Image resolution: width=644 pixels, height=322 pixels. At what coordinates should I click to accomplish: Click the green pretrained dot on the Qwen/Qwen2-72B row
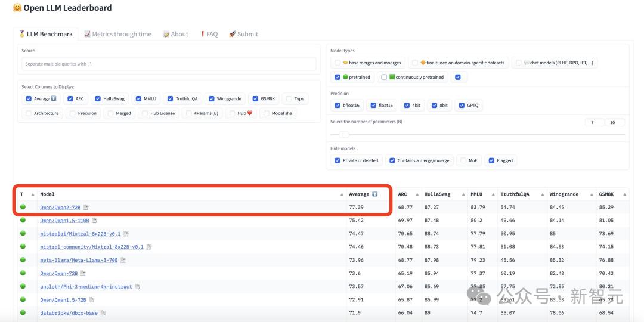pos(23,207)
